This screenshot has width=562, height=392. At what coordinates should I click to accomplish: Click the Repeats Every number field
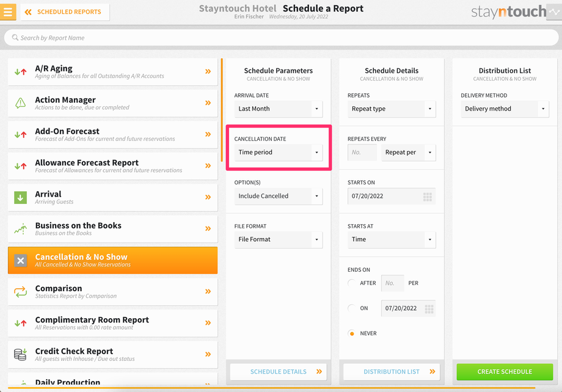pyautogui.click(x=362, y=152)
